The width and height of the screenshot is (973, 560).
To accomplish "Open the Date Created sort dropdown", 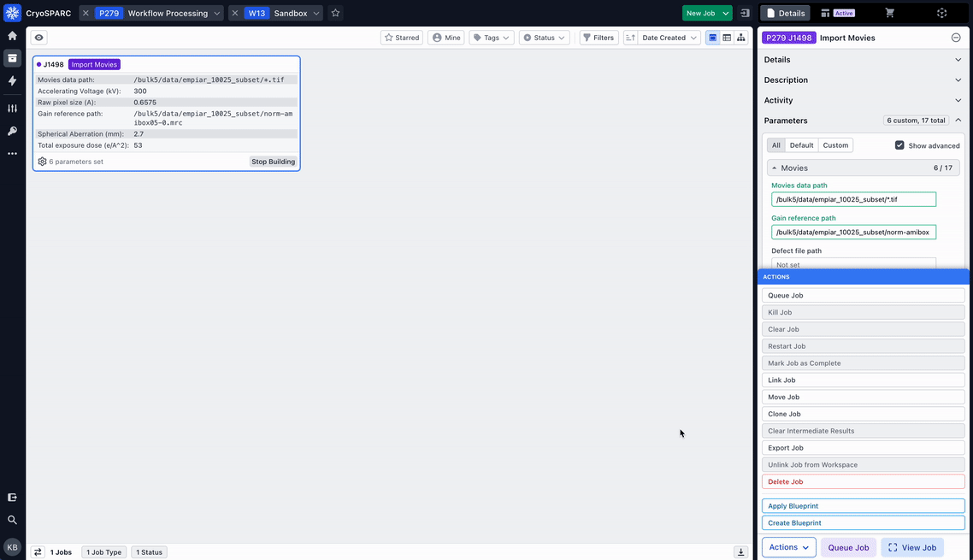I will [662, 38].
